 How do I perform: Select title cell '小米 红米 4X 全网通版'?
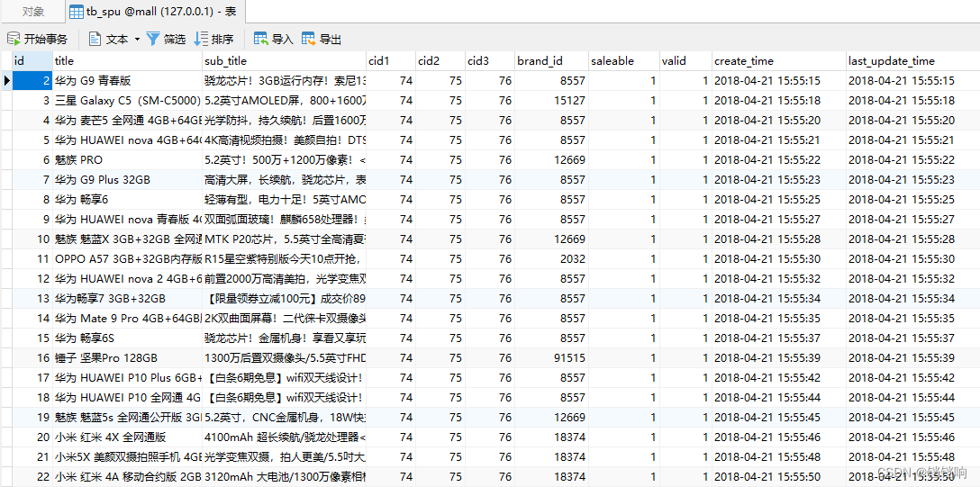128,437
